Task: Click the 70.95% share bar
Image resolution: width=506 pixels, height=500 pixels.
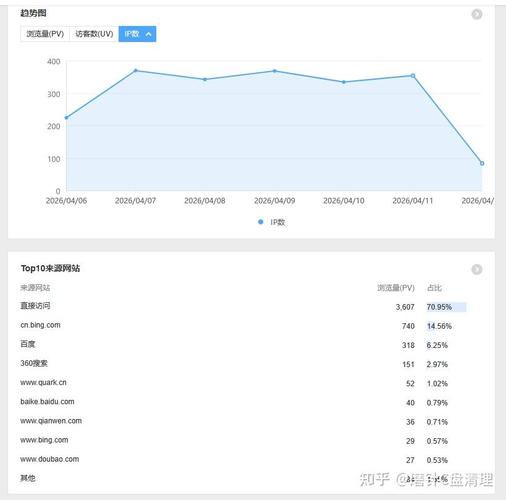Action: 446,307
